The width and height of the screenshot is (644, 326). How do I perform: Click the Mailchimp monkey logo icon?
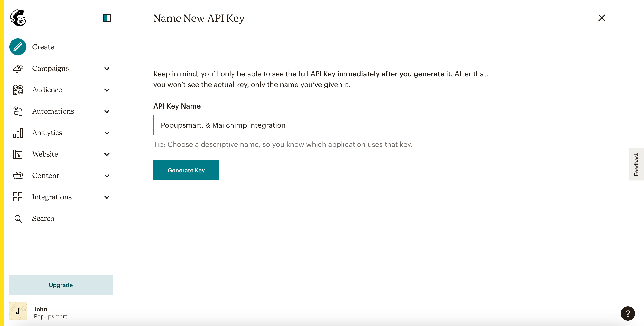coord(18,18)
